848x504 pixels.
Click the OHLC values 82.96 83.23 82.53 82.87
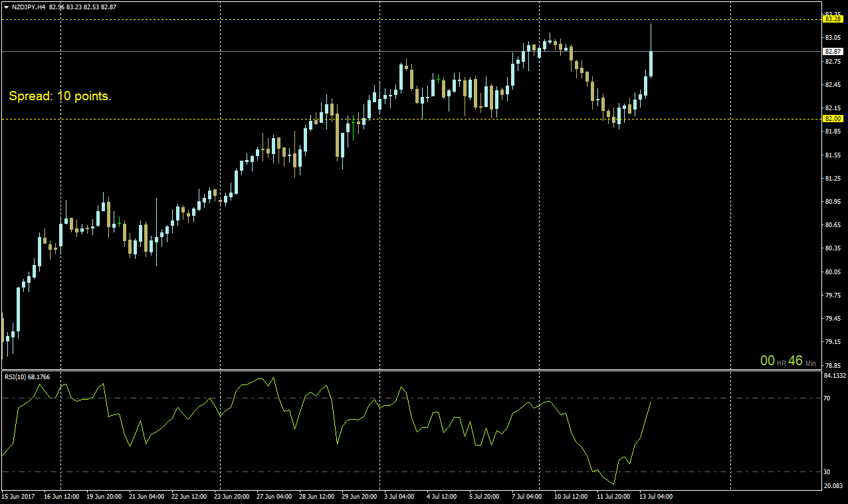click(82, 6)
